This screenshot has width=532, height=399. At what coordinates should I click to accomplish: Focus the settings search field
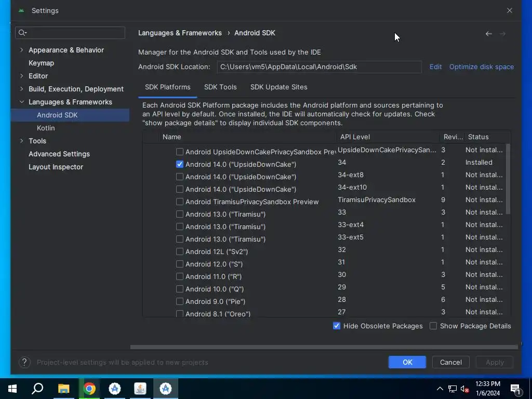[x=70, y=33]
